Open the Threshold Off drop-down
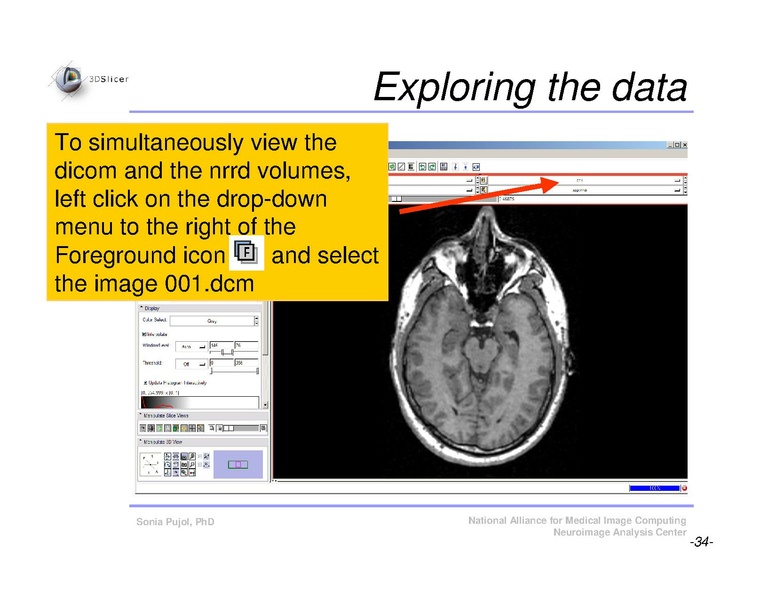Image resolution: width=776 pixels, height=600 pixels. 192,364
